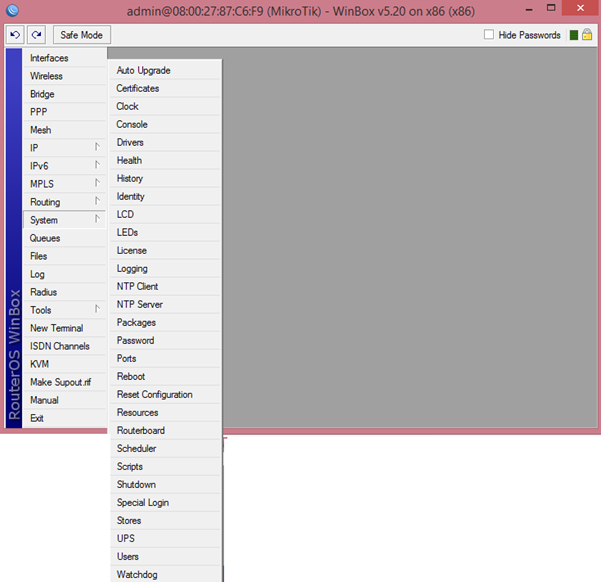Select UPS from System submenu

[x=165, y=539]
